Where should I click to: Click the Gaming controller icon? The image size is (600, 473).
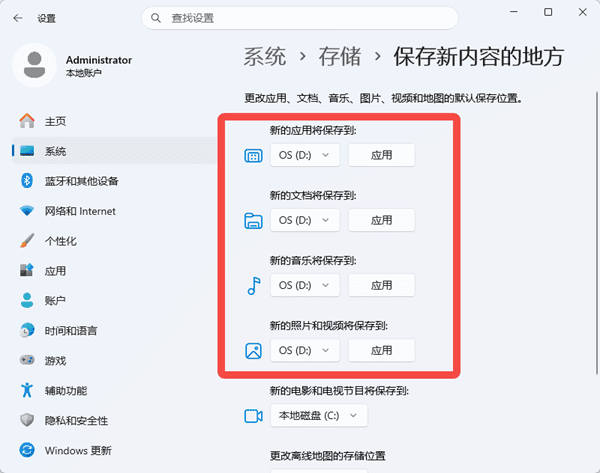tap(27, 360)
